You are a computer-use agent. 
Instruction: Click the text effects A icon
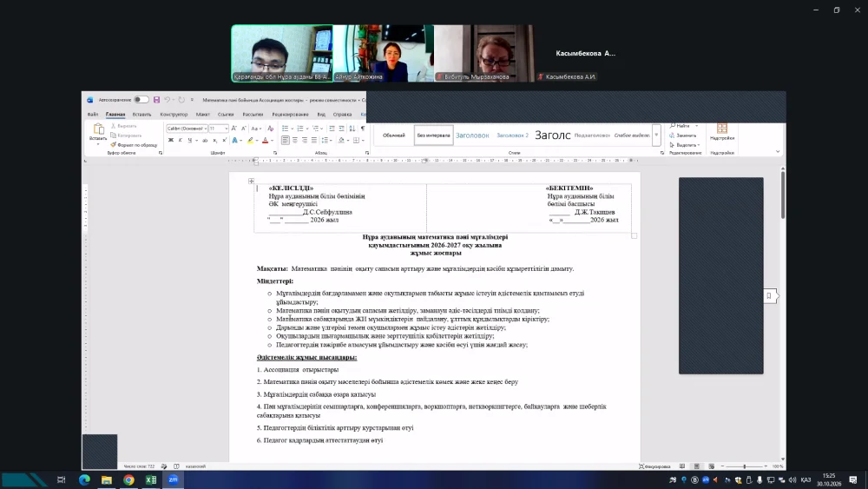point(234,141)
